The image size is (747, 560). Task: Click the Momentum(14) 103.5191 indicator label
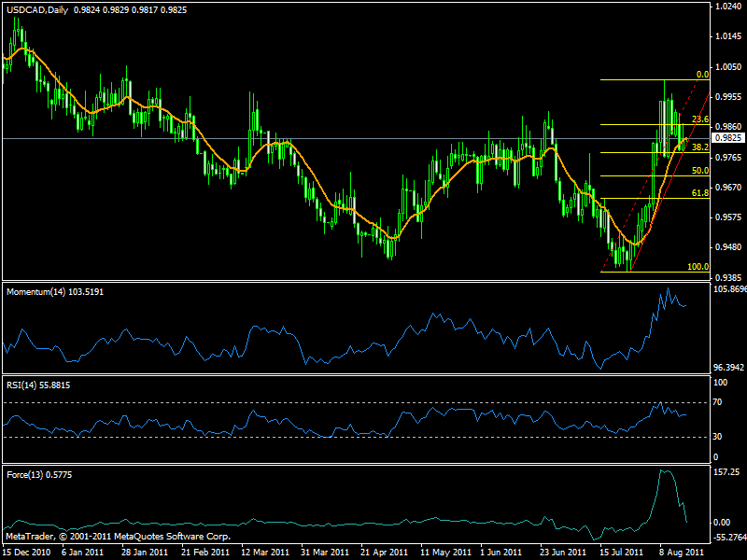(55, 292)
